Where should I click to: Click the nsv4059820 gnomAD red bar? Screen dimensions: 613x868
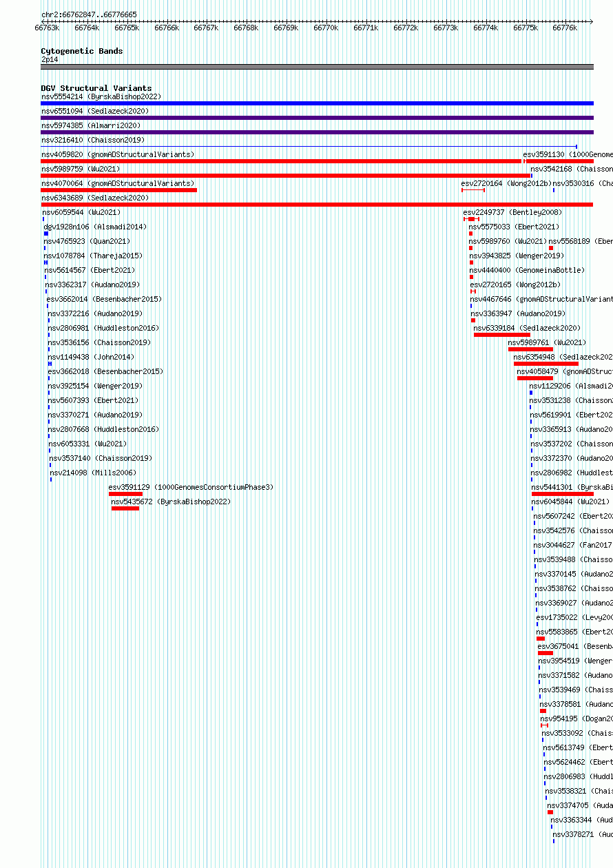coord(281,161)
